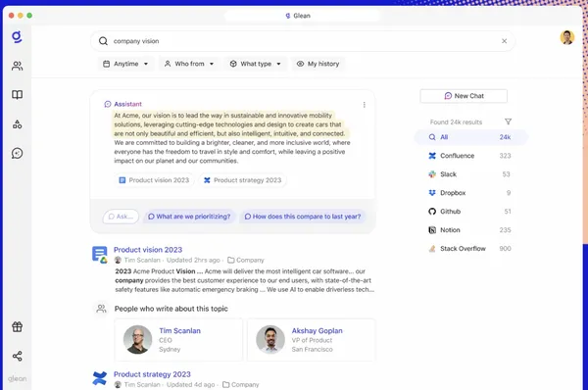Open the Product vision 2023 source chip

click(x=154, y=180)
